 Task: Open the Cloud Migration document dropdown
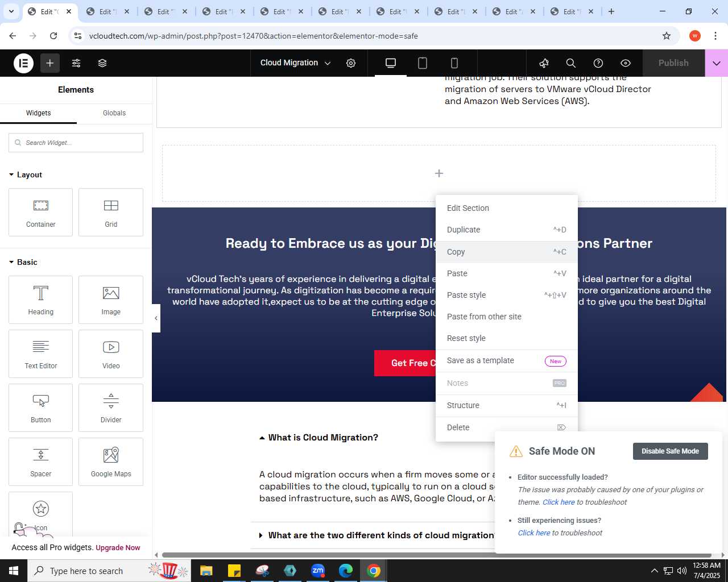pyautogui.click(x=295, y=63)
